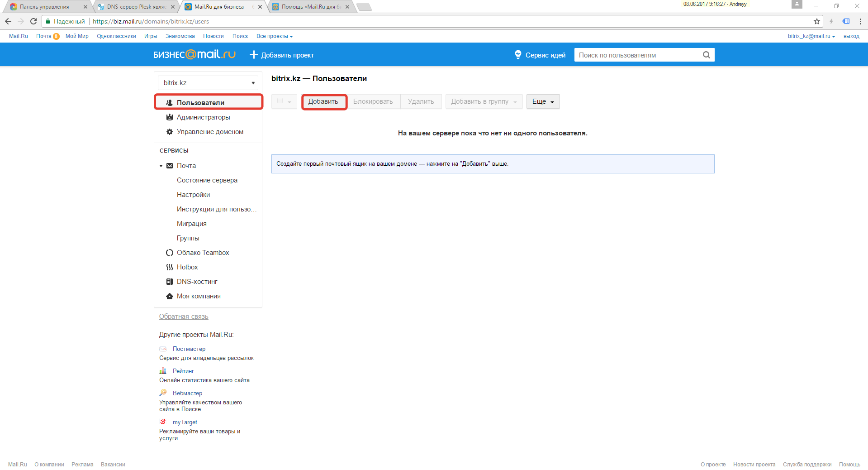This screenshot has height=470, width=868.
Task: Click the myTarget red icon
Action: [163, 422]
